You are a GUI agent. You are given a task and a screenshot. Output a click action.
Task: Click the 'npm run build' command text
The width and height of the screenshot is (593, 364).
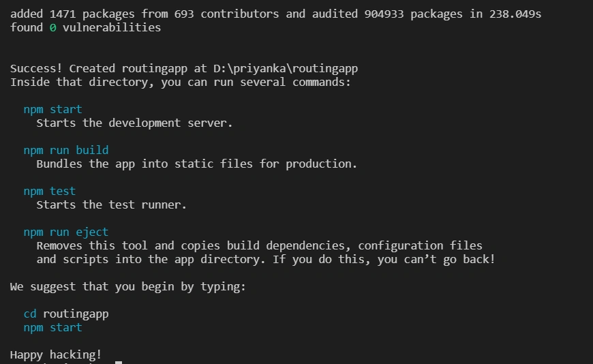(x=66, y=150)
